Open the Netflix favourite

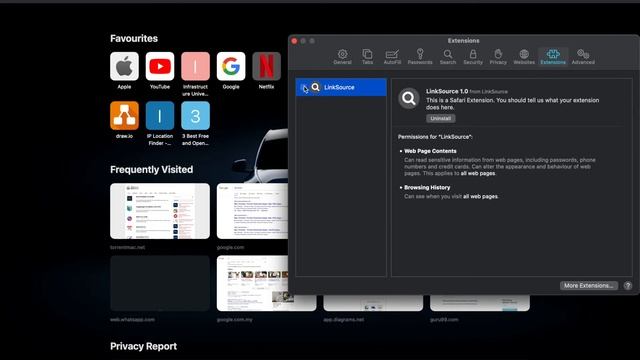267,66
